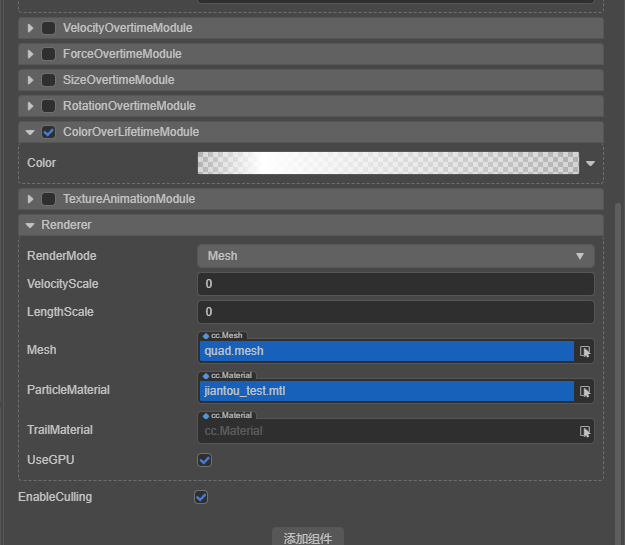Disable the ColorOverLifetimeModule checkbox

pyautogui.click(x=49, y=132)
